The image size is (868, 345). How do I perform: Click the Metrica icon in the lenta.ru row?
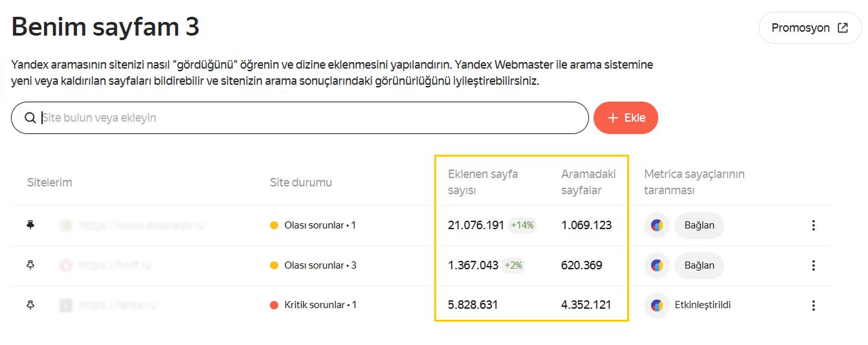tap(656, 306)
